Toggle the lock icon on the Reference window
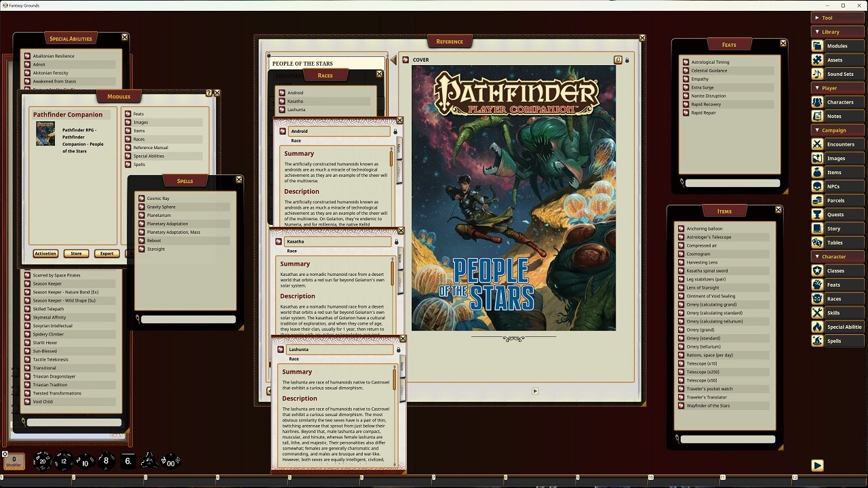This screenshot has height=488, width=868. click(x=627, y=60)
